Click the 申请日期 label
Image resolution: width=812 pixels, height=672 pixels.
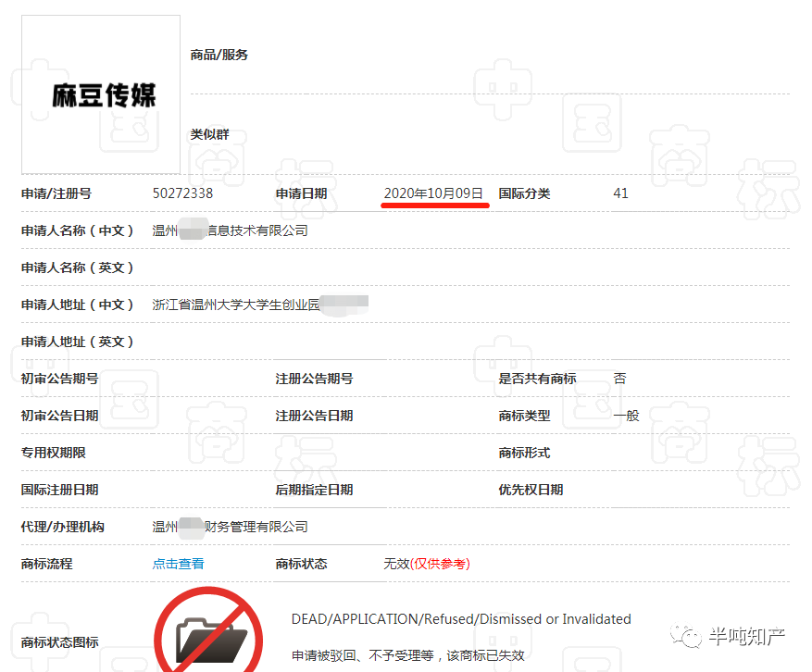pyautogui.click(x=302, y=193)
